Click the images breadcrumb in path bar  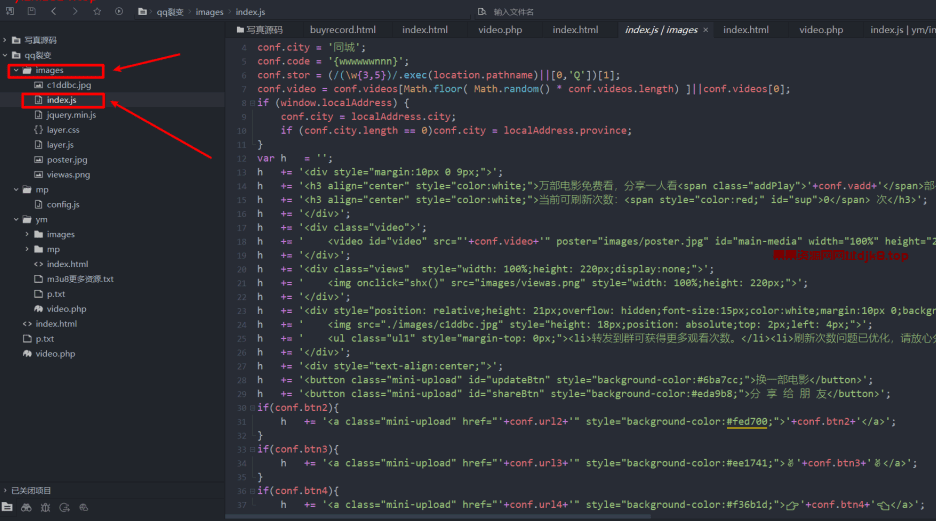pos(209,12)
